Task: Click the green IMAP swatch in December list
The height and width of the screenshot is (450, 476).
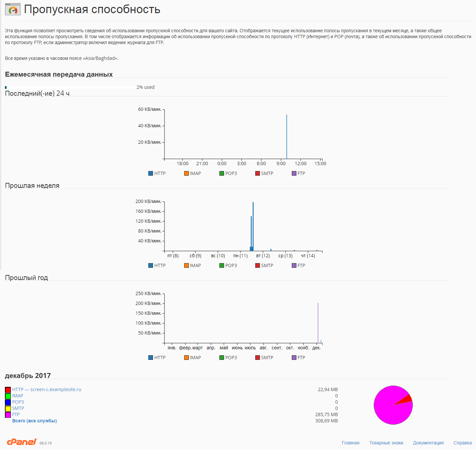Action: (x=8, y=396)
